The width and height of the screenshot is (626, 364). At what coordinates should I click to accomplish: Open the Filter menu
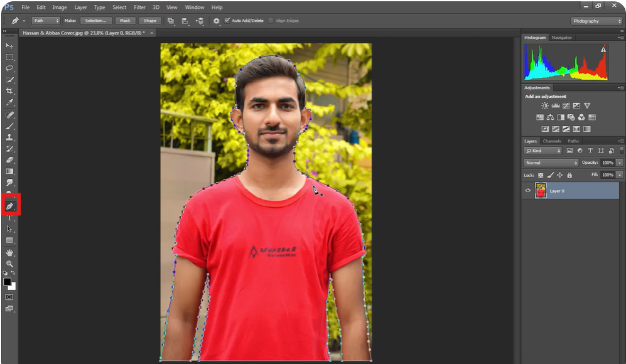click(139, 7)
